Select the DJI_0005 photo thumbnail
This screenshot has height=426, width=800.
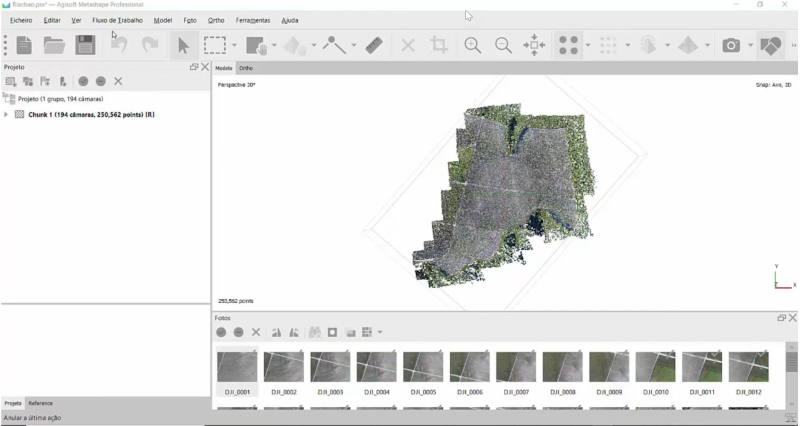click(423, 373)
